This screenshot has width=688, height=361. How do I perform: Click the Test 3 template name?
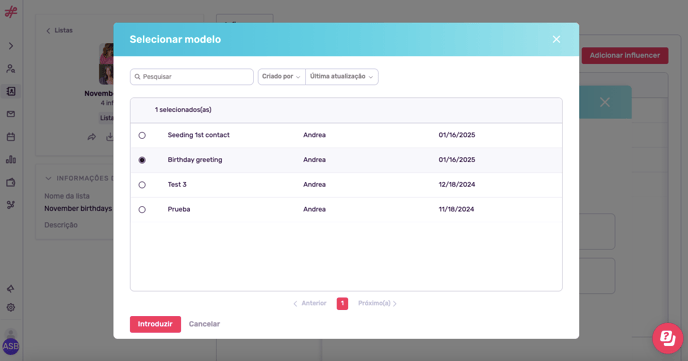point(177,185)
